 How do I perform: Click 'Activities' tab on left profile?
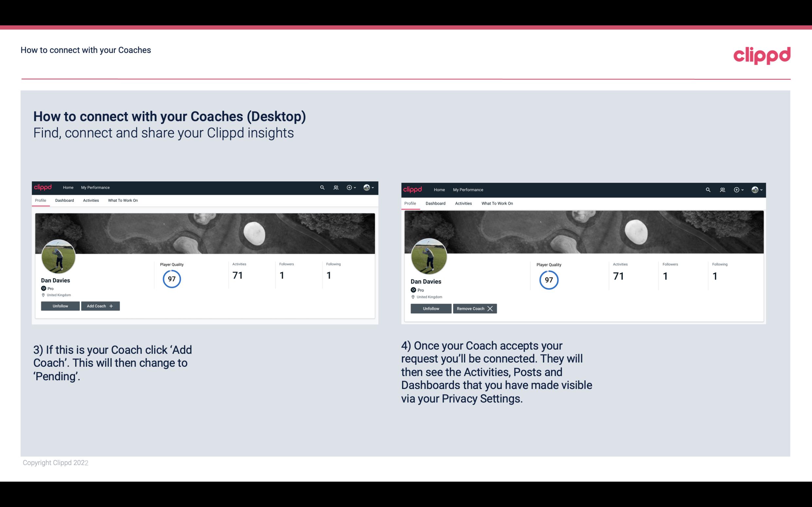[91, 200]
